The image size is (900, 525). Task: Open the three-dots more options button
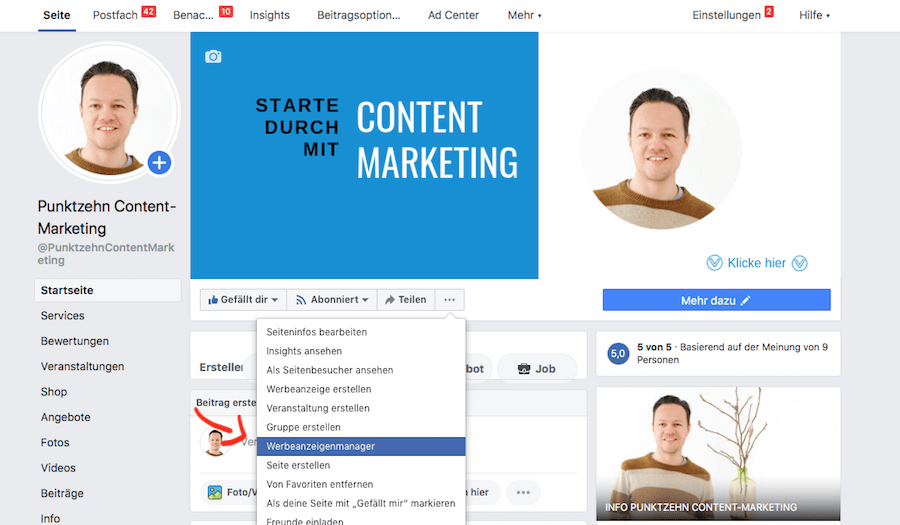[x=449, y=300]
